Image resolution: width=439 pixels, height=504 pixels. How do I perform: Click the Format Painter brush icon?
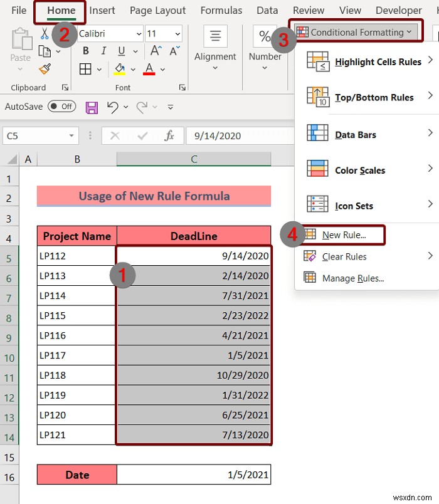coord(45,69)
